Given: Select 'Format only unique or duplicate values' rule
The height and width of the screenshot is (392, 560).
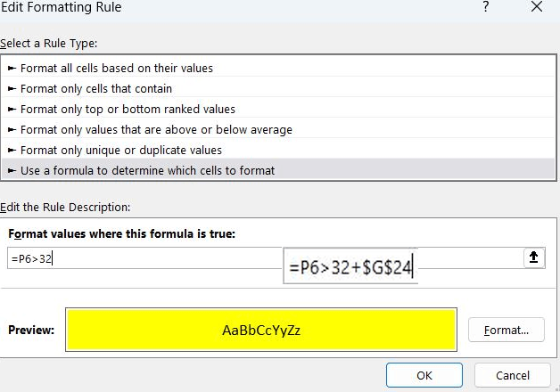Looking at the screenshot, I should [278, 150].
